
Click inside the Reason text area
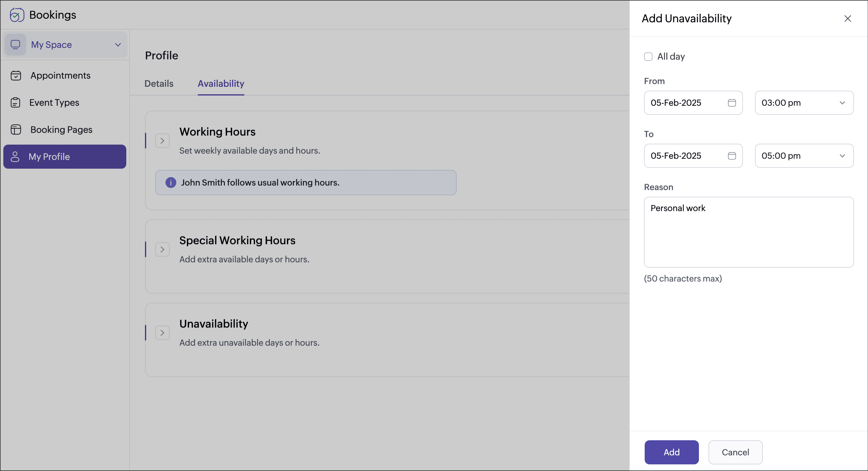(749, 232)
